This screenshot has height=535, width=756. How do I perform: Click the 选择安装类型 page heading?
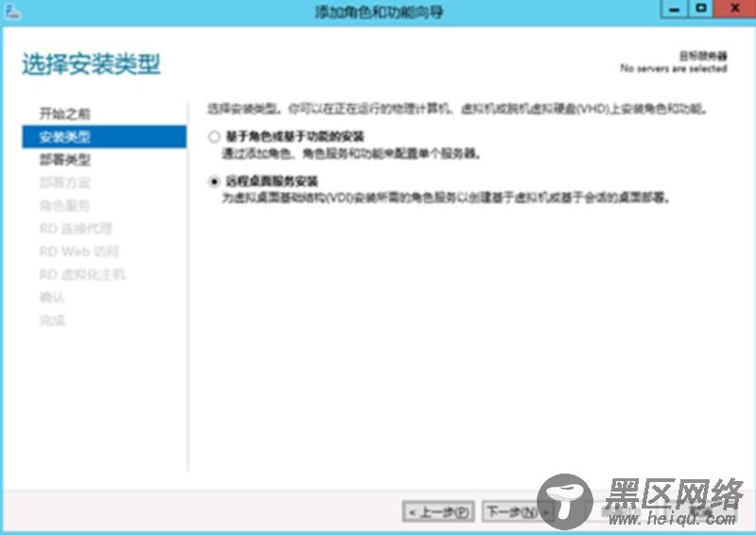coord(91,64)
